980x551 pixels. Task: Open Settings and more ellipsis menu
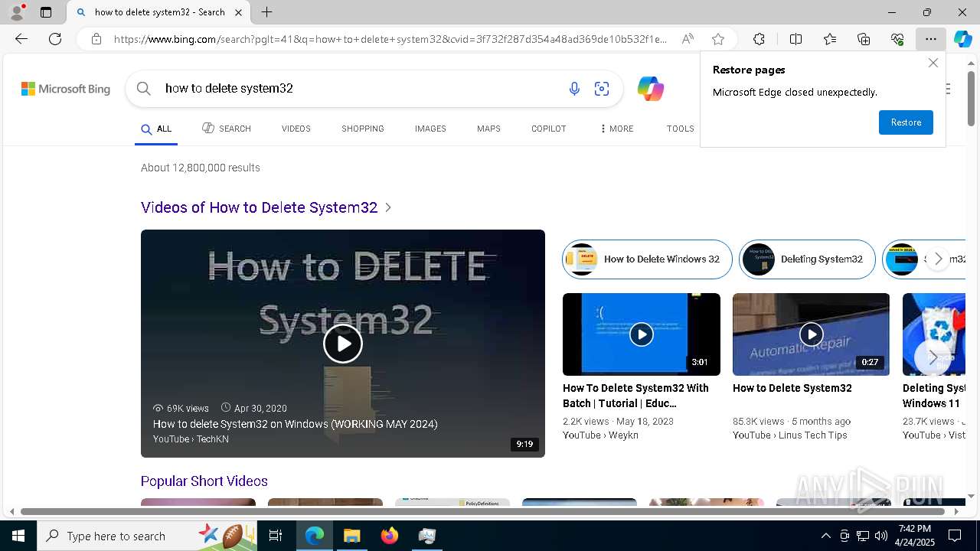pos(930,39)
